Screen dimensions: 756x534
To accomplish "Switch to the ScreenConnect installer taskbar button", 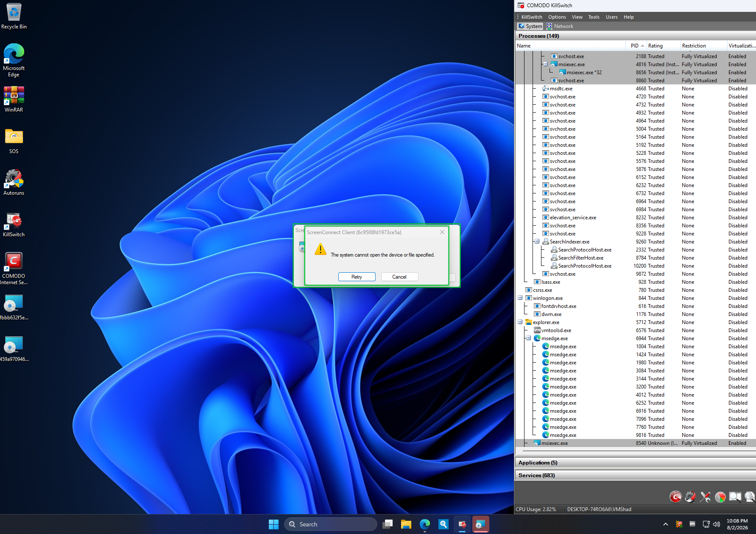I will coord(481,524).
